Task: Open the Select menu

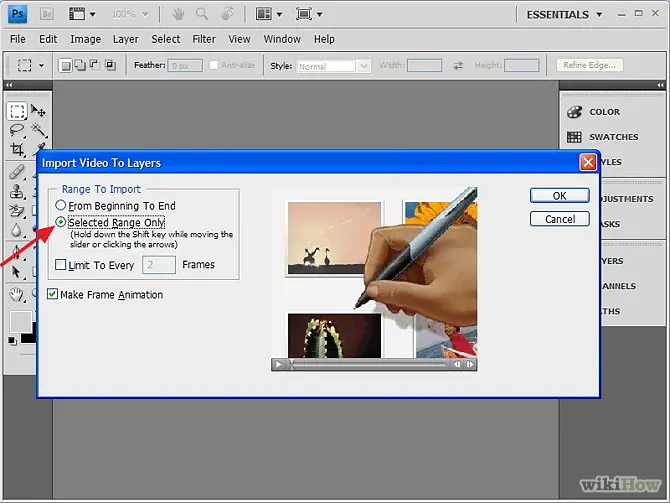Action: click(165, 39)
